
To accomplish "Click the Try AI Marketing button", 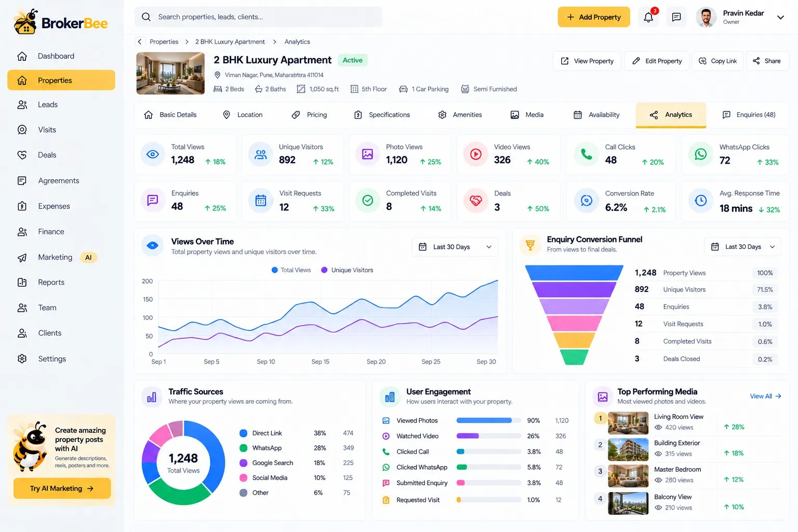I will tap(62, 488).
